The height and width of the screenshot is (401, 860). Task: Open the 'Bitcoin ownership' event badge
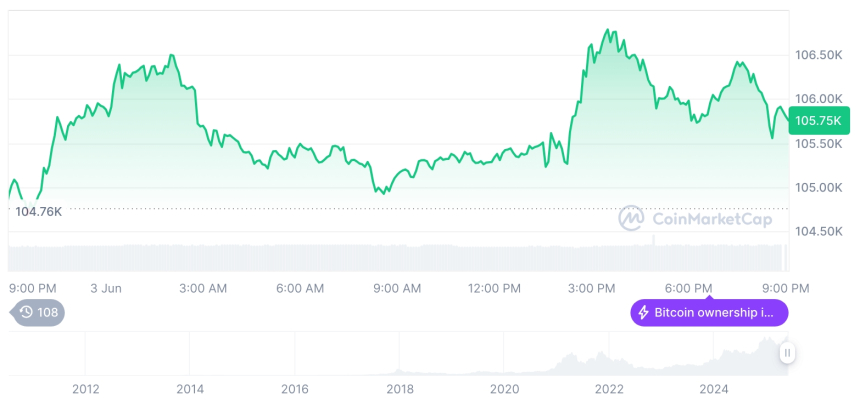click(709, 313)
